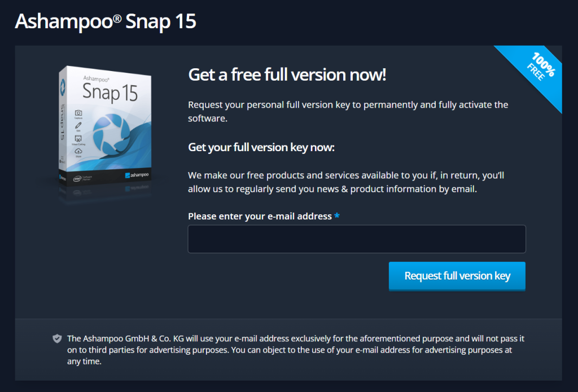Viewport: 578px width, 392px height.
Task: Click the ashampoo logo on box front
Action: [137, 175]
